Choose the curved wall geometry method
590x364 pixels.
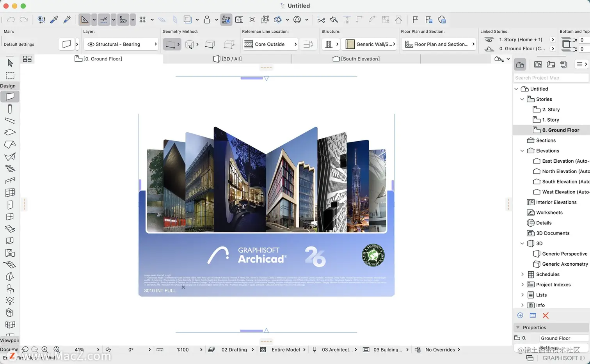190,44
